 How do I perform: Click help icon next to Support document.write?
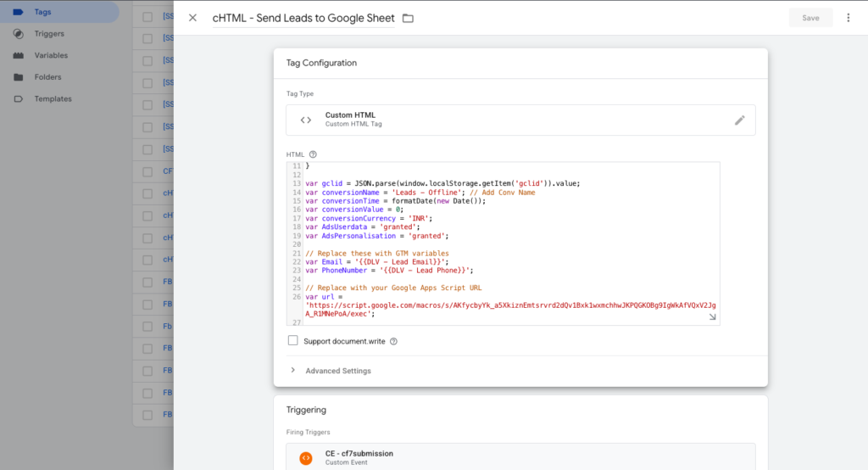coord(393,341)
